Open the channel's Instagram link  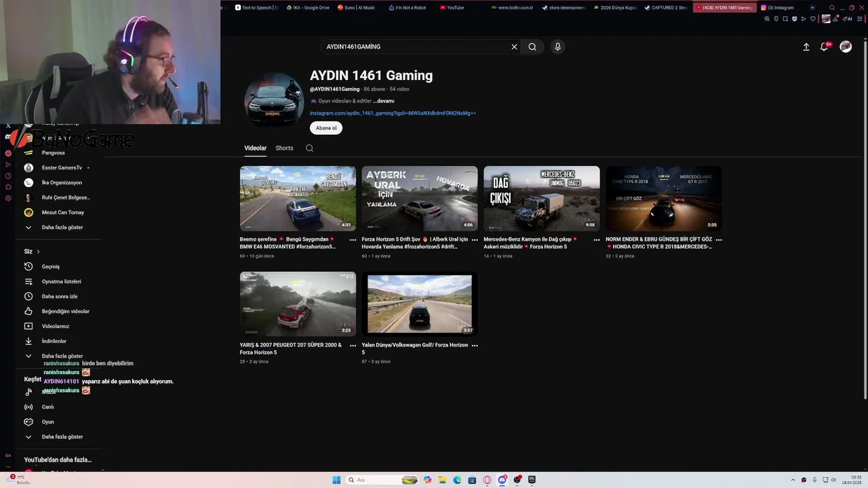coord(393,113)
